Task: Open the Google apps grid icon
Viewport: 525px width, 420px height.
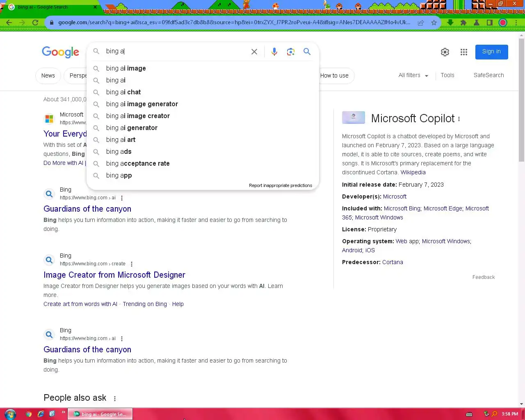Action: pyautogui.click(x=464, y=52)
